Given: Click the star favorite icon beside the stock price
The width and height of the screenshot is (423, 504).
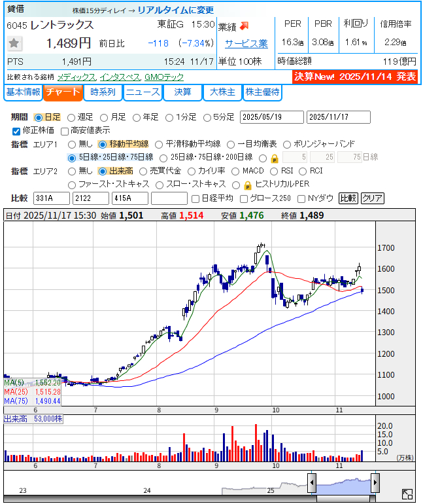Looking at the screenshot, I should pos(15,44).
